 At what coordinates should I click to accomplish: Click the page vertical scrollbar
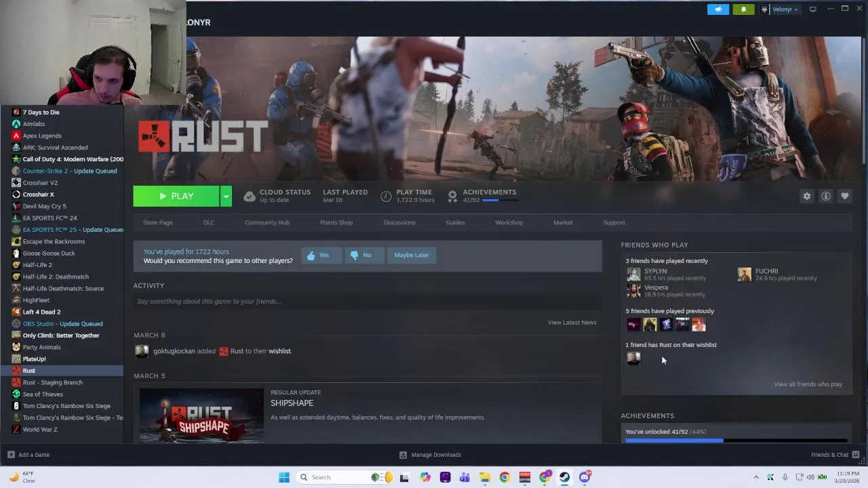click(x=864, y=102)
